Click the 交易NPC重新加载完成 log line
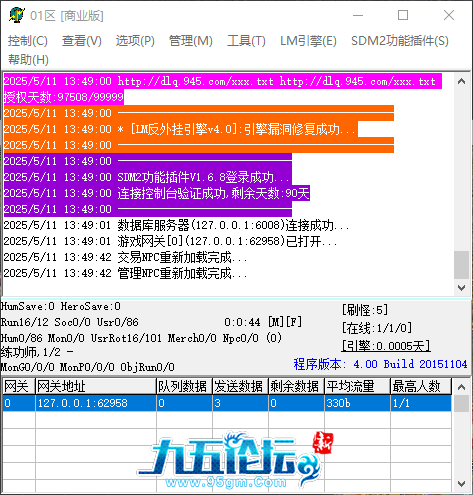This screenshot has width=473, height=495. point(125,257)
